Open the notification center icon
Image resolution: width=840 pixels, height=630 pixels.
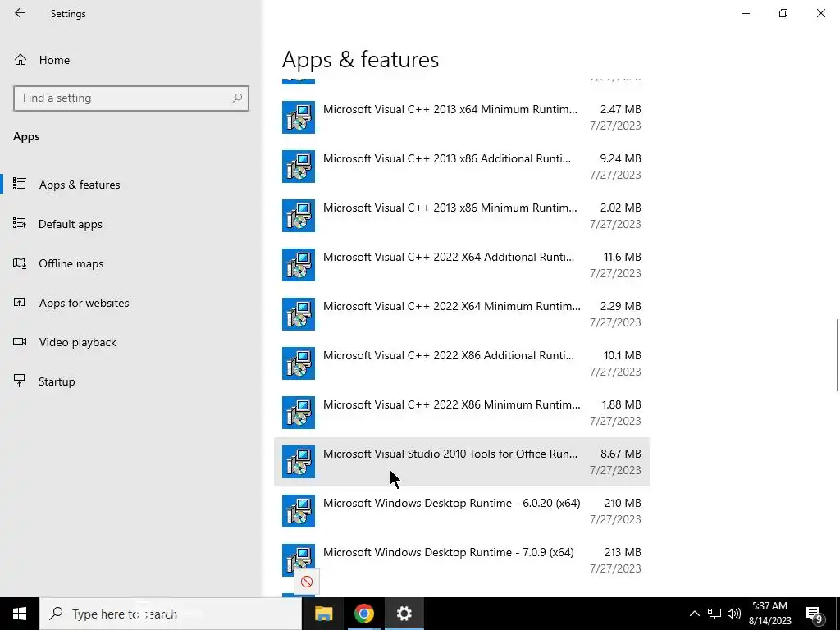815,614
